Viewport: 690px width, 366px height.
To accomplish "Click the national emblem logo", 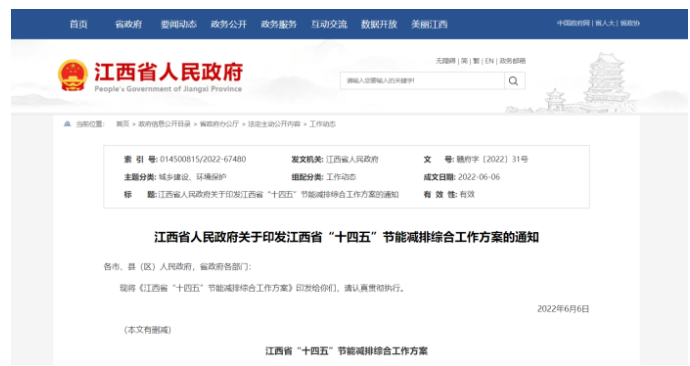I will [72, 75].
